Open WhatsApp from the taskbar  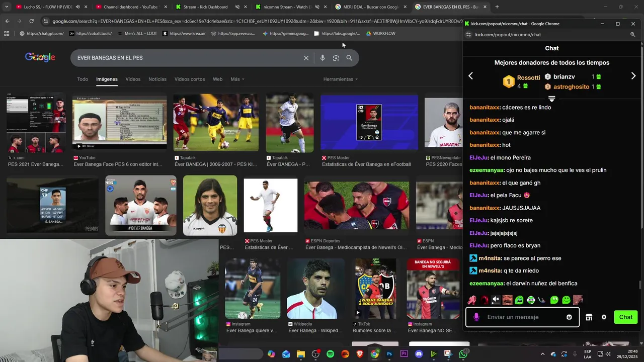[x=463, y=354]
